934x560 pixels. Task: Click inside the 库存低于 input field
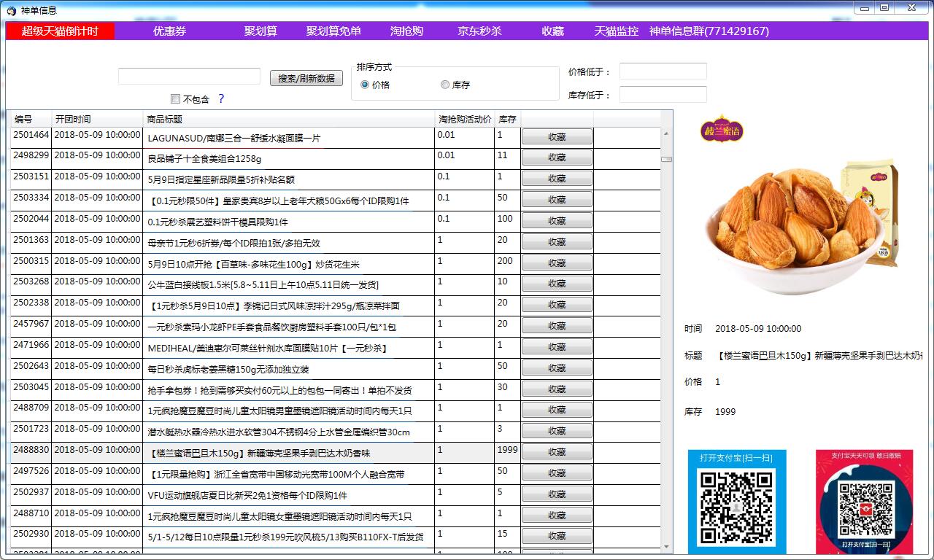[663, 94]
